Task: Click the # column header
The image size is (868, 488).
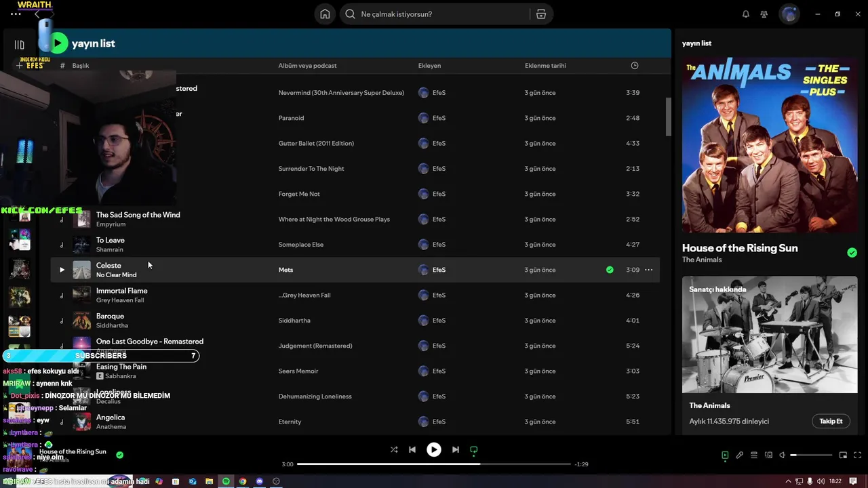Action: (62, 66)
